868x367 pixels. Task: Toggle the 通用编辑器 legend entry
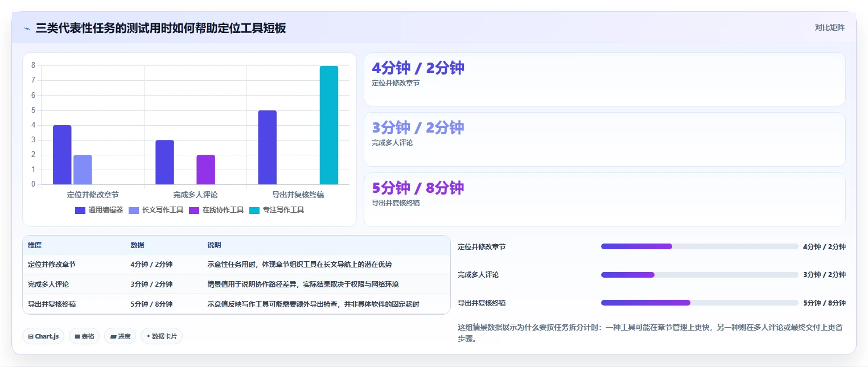pos(99,210)
